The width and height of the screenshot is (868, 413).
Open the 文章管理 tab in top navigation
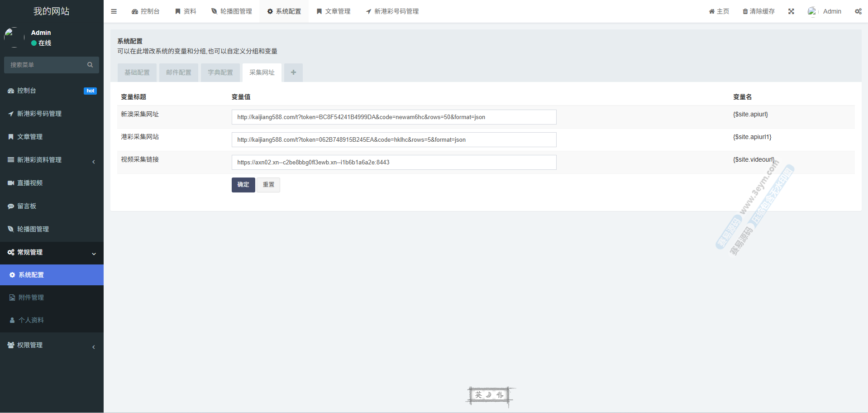coord(334,11)
